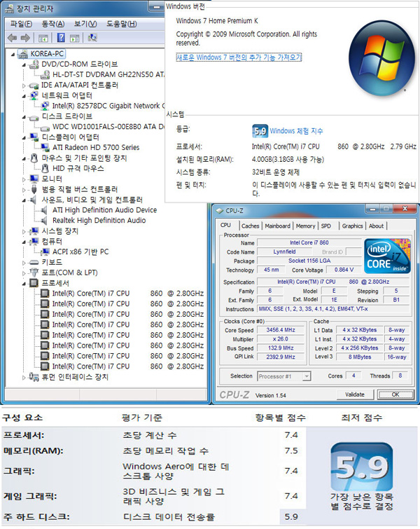Click the back arrow toolbar icon
The width and height of the screenshot is (420, 529).
12,38
